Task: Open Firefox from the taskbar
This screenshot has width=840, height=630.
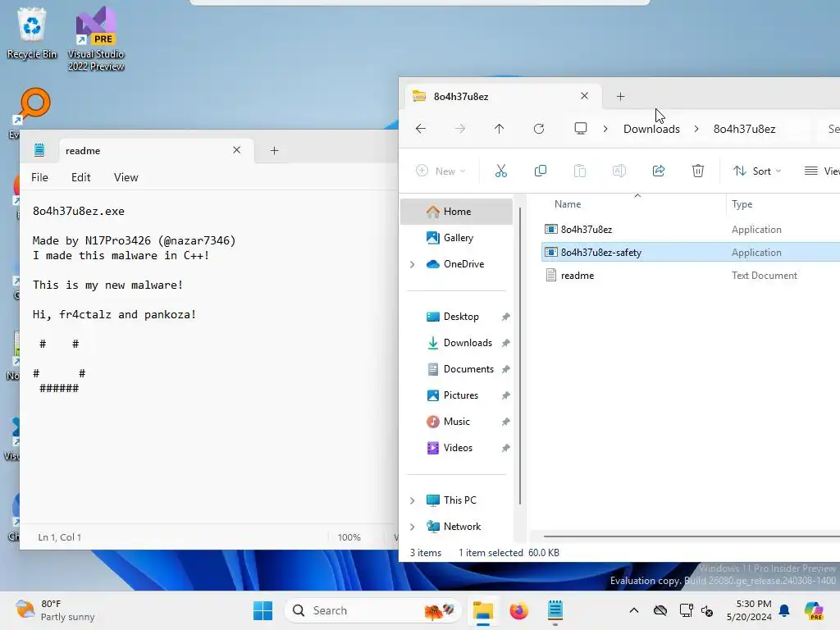Action: 518,610
